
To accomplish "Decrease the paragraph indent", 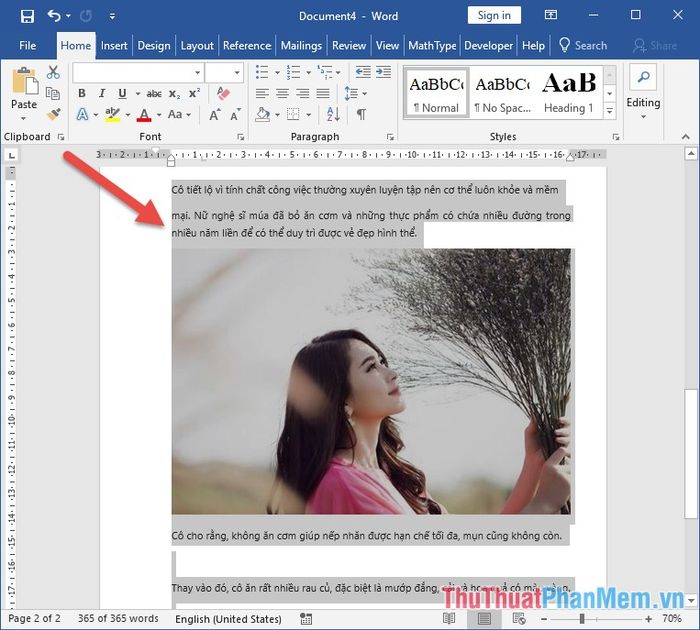I will (363, 72).
